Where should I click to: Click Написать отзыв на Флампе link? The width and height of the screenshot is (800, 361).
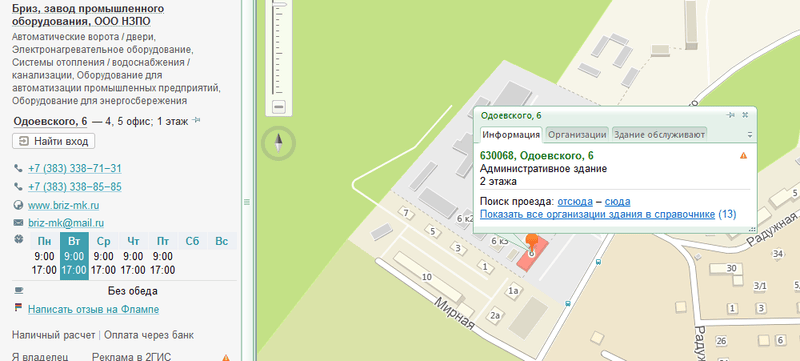click(x=93, y=309)
